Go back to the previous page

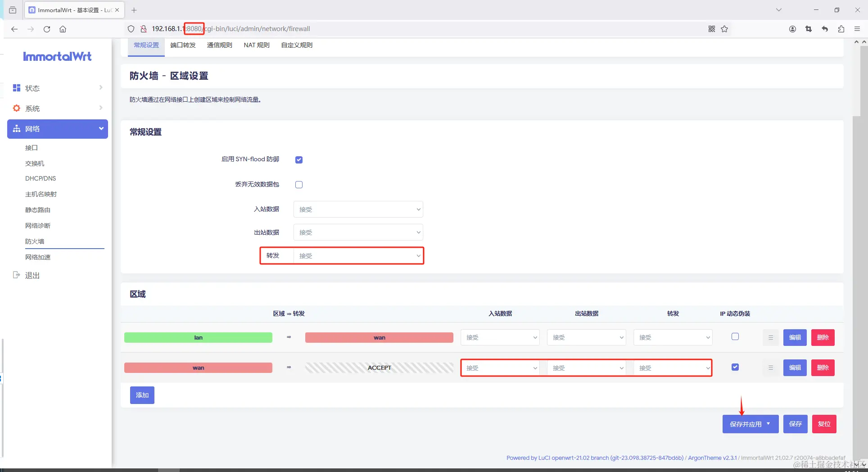coord(14,29)
